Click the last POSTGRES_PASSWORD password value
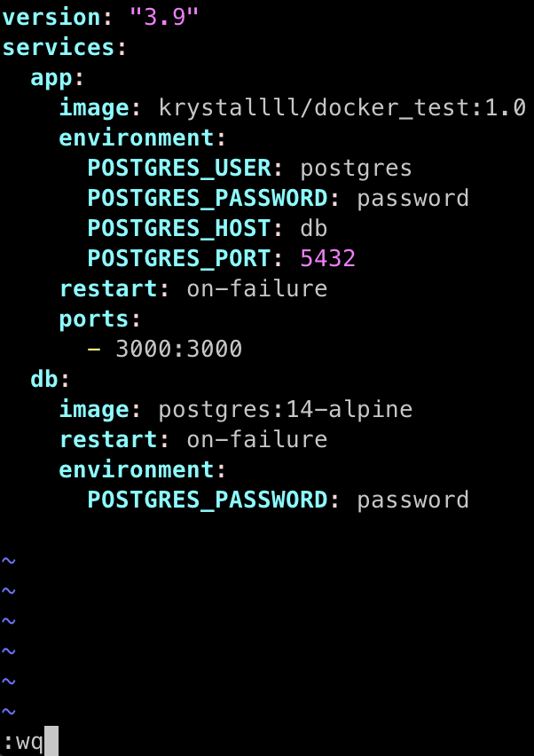The width and height of the screenshot is (534, 756). click(413, 500)
